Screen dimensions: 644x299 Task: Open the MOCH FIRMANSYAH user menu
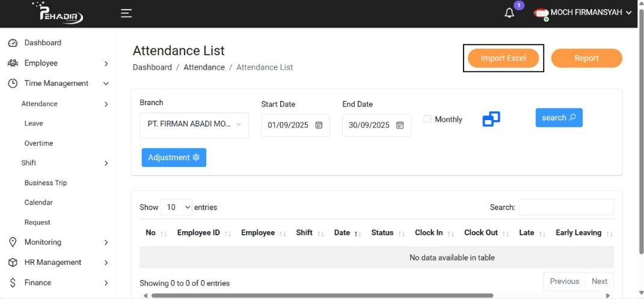coord(583,13)
